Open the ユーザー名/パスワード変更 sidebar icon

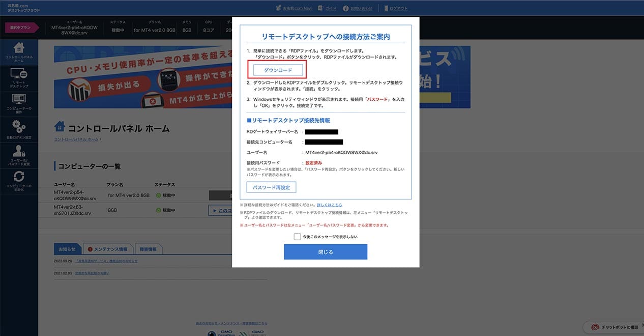coord(19,155)
